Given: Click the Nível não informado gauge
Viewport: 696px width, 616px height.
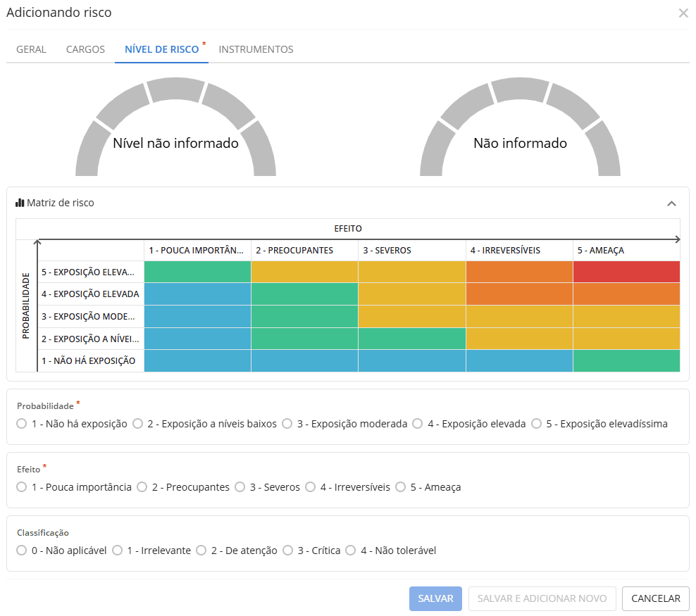Looking at the screenshot, I should 175,134.
